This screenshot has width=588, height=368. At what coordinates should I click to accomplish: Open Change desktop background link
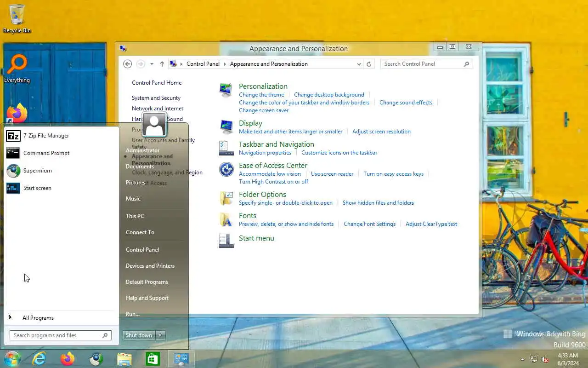(329, 95)
